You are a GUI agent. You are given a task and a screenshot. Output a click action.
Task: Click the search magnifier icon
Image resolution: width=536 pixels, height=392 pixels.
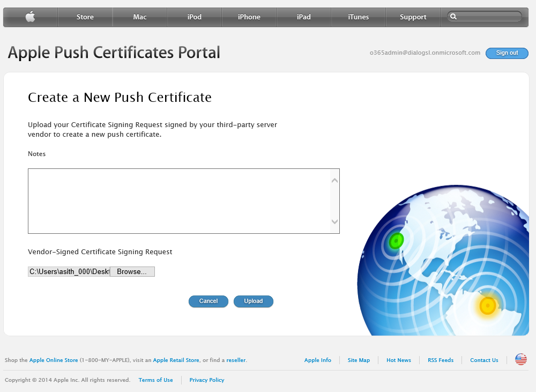[x=453, y=17]
